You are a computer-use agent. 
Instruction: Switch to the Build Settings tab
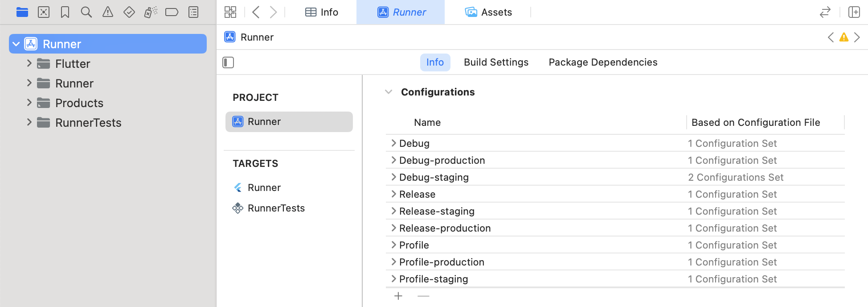[x=496, y=62]
